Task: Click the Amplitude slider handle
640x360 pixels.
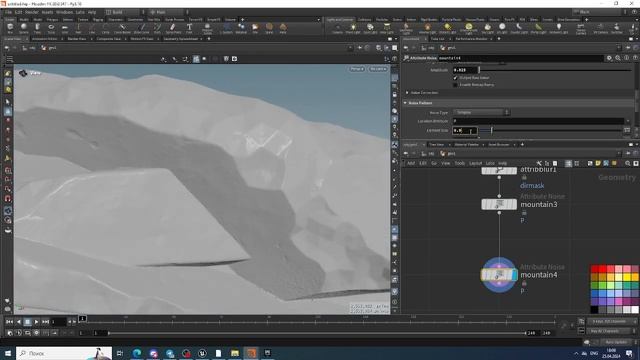Action: click(x=479, y=70)
